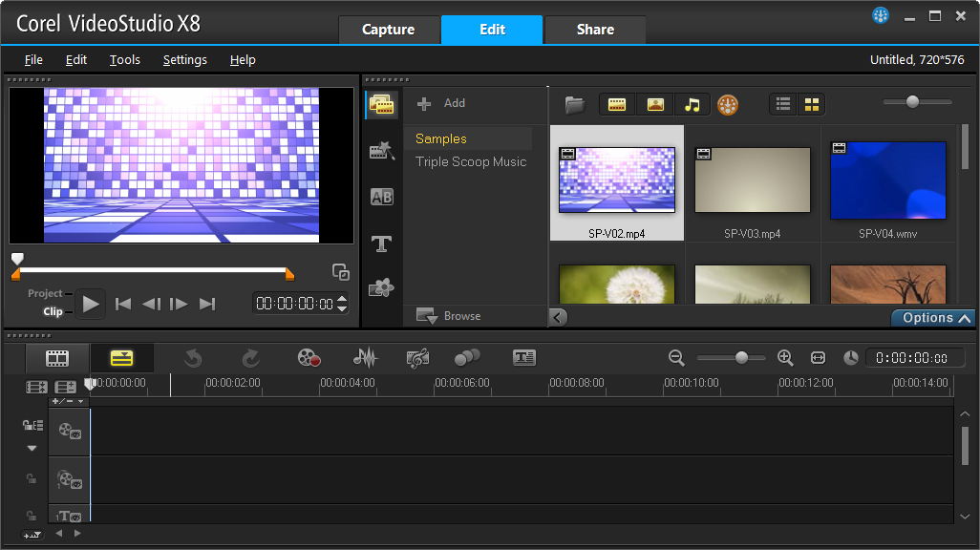980x550 pixels.
Task: Toggle audio files visibility in library
Action: point(692,104)
